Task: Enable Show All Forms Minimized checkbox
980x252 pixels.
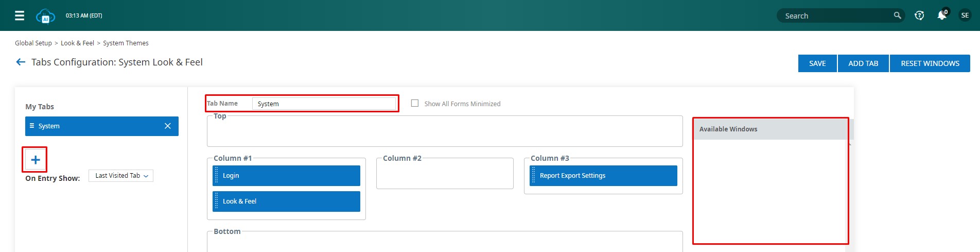Action: click(415, 104)
